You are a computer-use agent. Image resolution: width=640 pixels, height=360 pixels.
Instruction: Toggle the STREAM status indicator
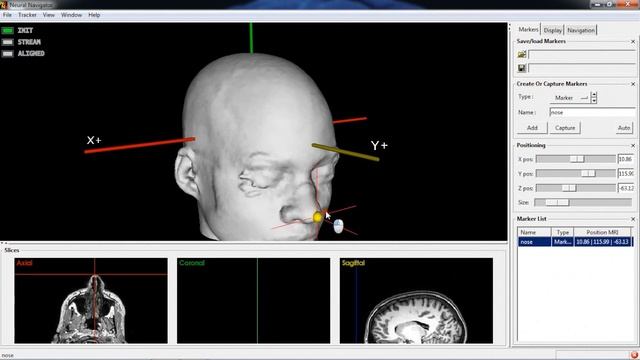pyautogui.click(x=7, y=42)
